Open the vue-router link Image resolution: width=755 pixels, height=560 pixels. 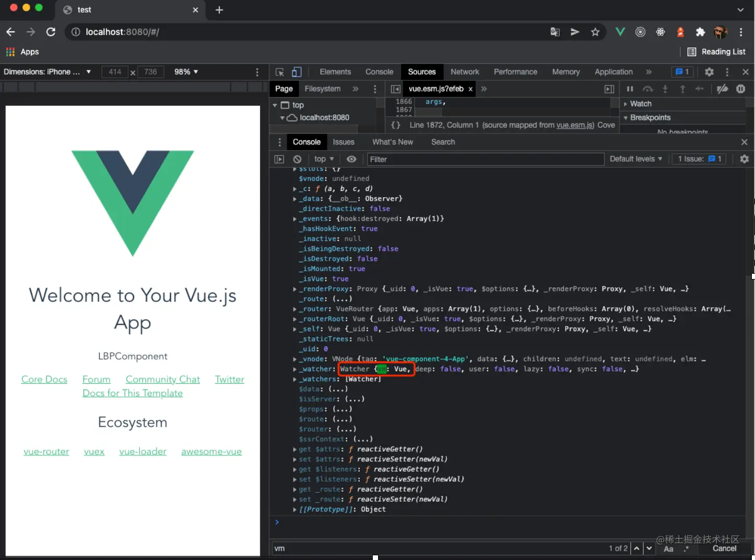[x=46, y=452]
